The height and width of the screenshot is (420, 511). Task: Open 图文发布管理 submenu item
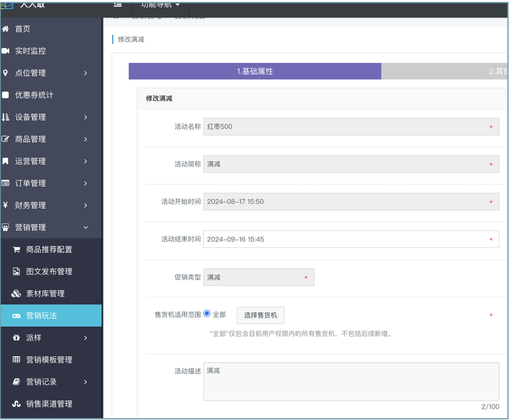(x=51, y=272)
